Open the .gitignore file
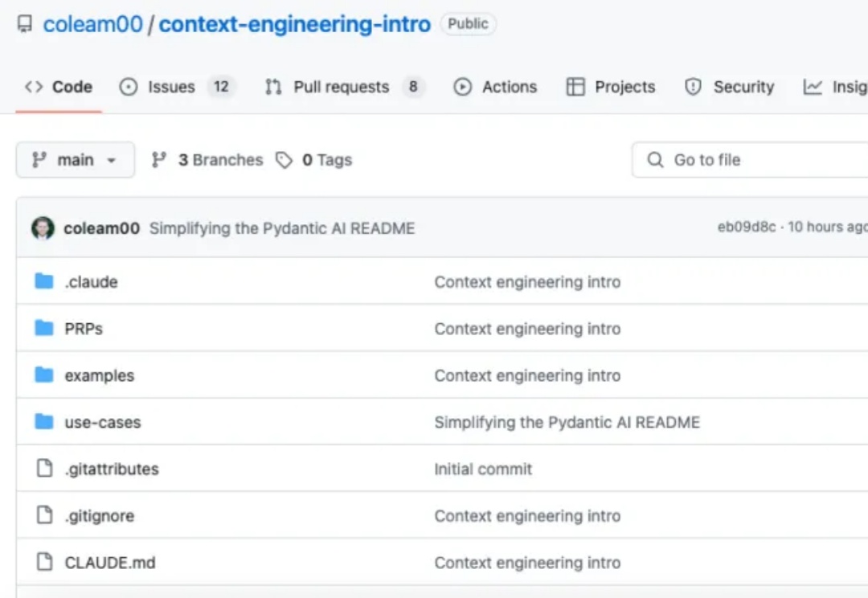The height and width of the screenshot is (598, 868). [x=99, y=516]
